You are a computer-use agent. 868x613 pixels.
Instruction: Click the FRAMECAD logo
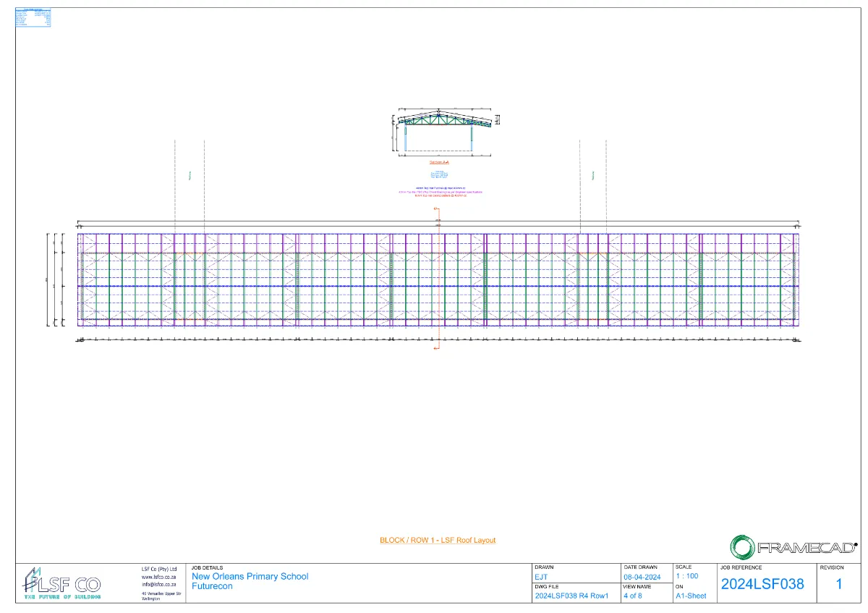(x=793, y=547)
